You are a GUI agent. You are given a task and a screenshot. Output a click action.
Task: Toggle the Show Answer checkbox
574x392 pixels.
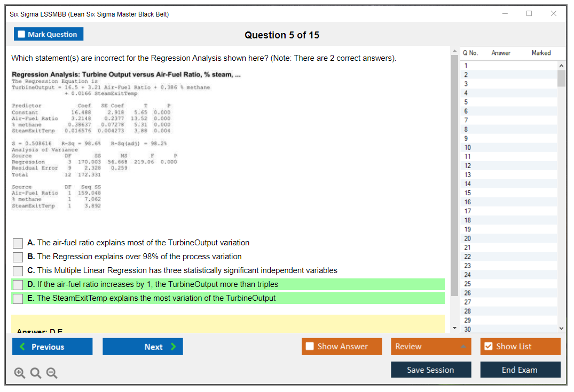[310, 347]
